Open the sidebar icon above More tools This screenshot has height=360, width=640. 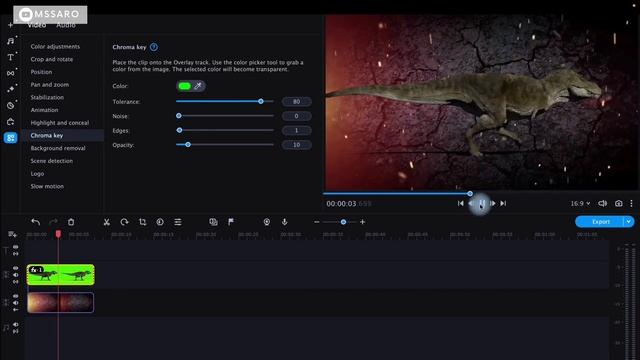11,122
